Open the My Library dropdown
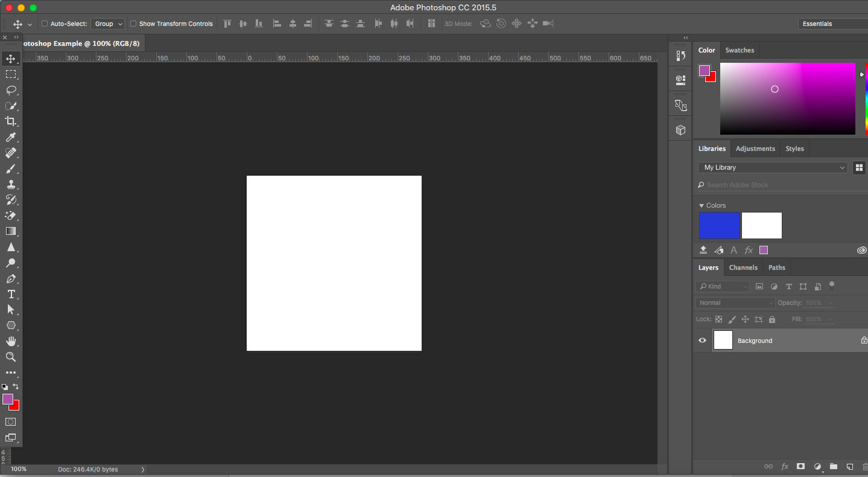Image resolution: width=868 pixels, height=477 pixels. pos(773,167)
